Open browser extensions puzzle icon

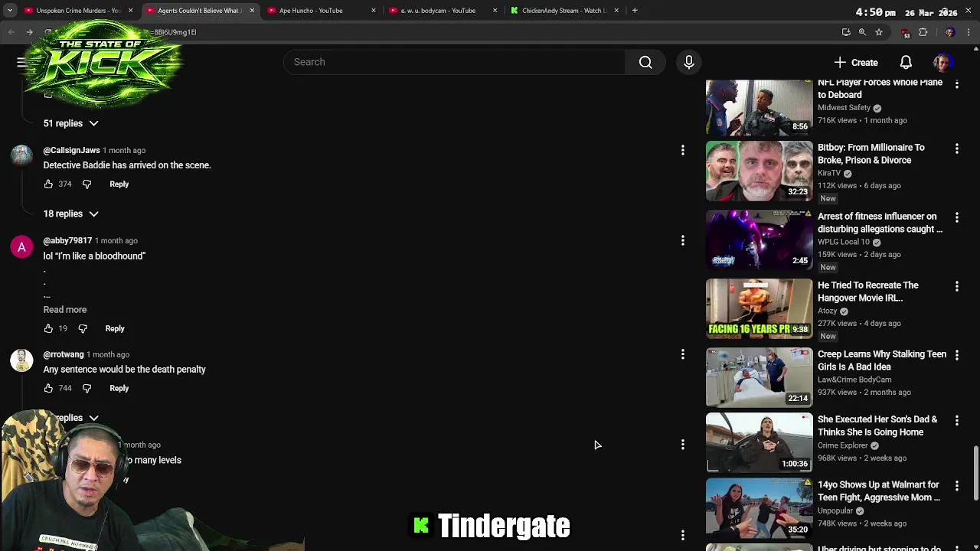click(x=923, y=32)
